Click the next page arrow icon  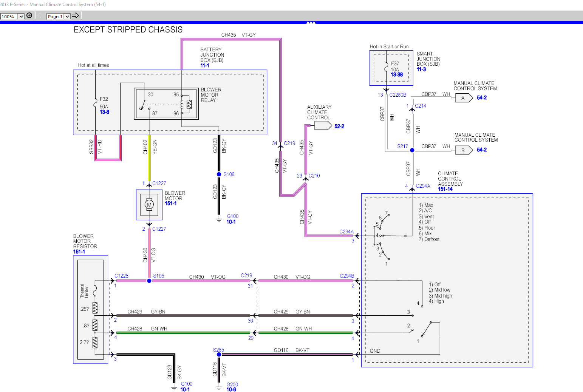75,15
